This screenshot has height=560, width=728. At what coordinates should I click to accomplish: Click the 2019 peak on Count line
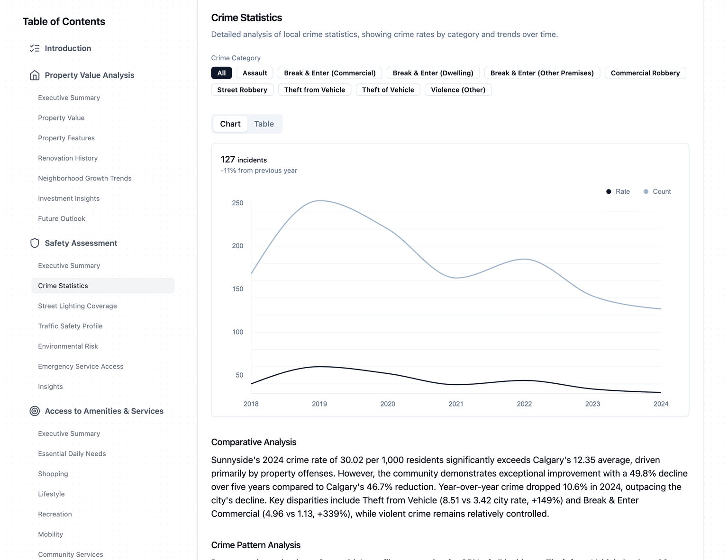(320, 200)
